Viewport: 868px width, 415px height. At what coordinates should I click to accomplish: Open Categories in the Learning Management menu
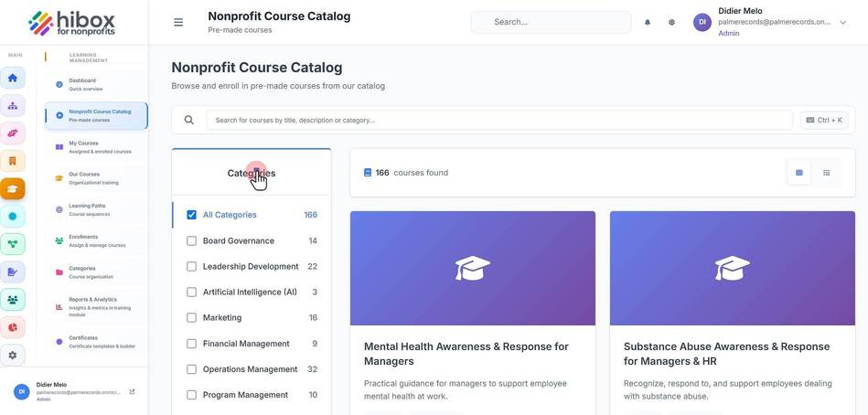[x=96, y=271]
